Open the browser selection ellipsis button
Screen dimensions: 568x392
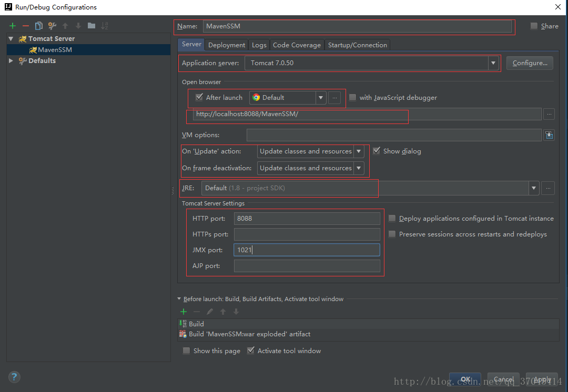[x=334, y=98]
